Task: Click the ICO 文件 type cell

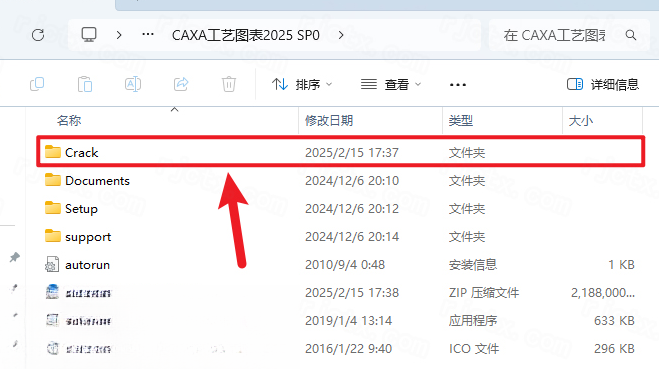Action: point(474,349)
